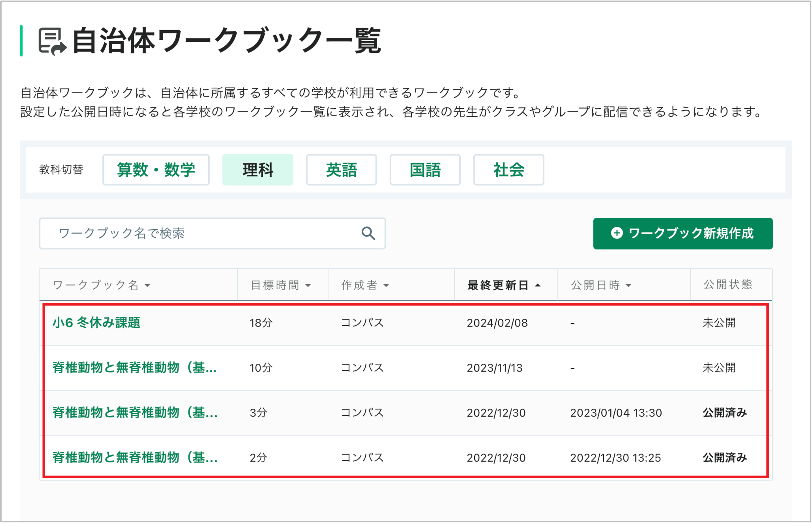Viewport: 812px width, 523px height.
Task: Sort by 目標時間 column
Action: 281,285
